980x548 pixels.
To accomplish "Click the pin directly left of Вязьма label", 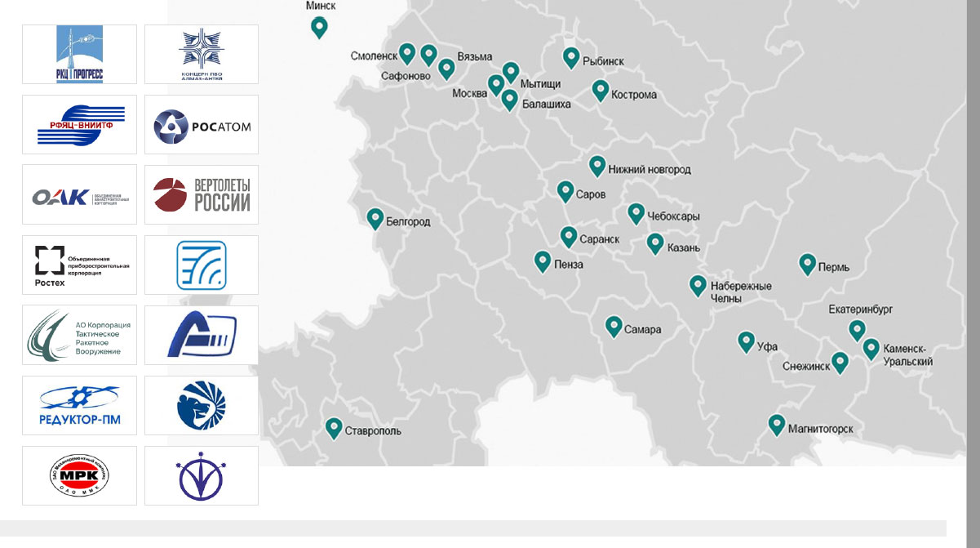I will pos(446,69).
